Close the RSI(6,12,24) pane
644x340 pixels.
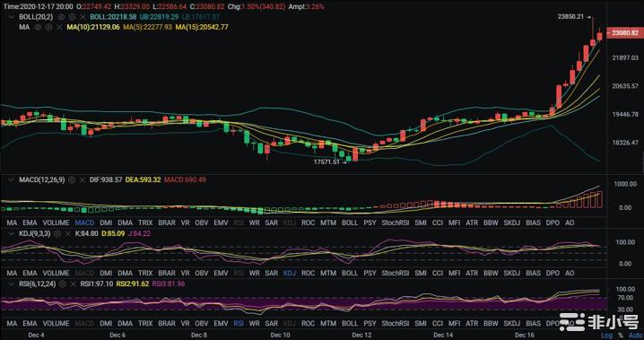74,283
